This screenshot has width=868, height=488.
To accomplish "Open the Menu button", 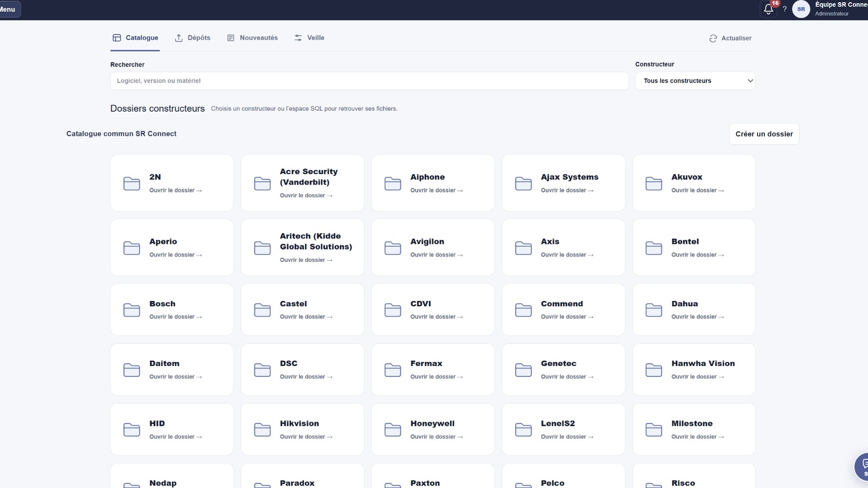I will tap(8, 9).
